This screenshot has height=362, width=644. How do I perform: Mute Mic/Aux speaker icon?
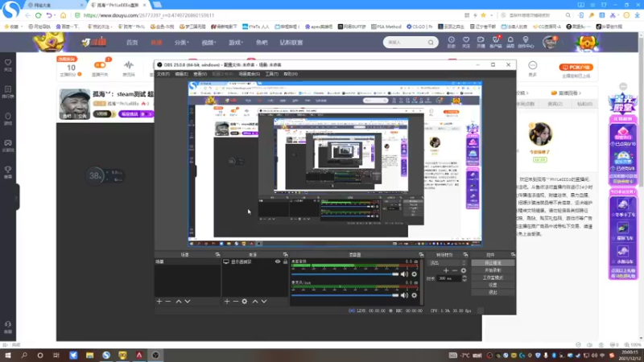405,295
